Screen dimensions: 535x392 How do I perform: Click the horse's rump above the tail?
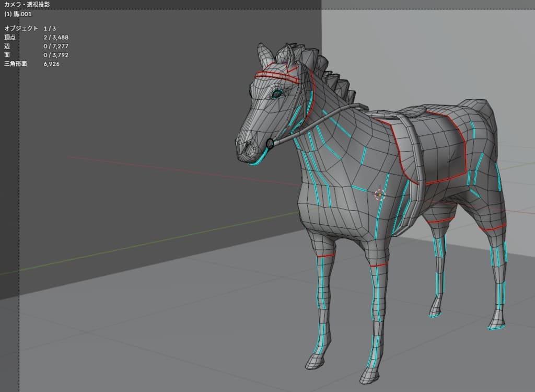pos(478,110)
